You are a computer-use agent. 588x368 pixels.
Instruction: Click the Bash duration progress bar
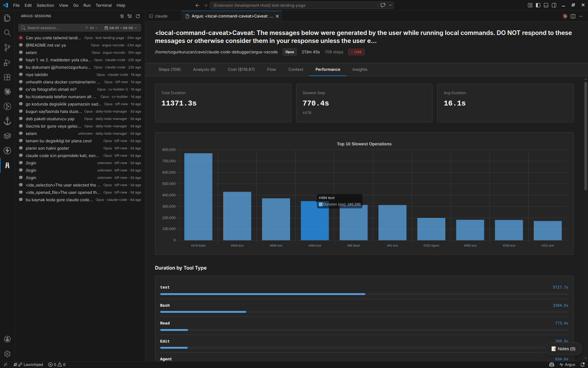click(x=203, y=312)
